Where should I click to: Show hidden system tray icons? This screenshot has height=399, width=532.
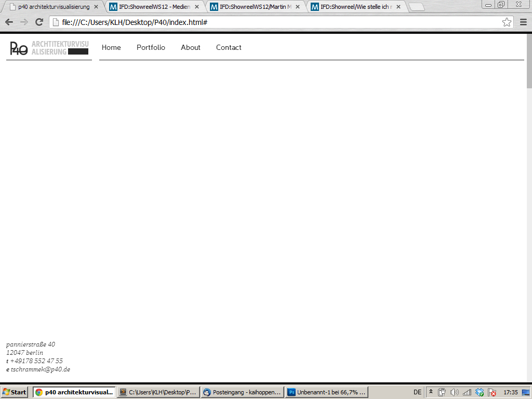[431, 392]
